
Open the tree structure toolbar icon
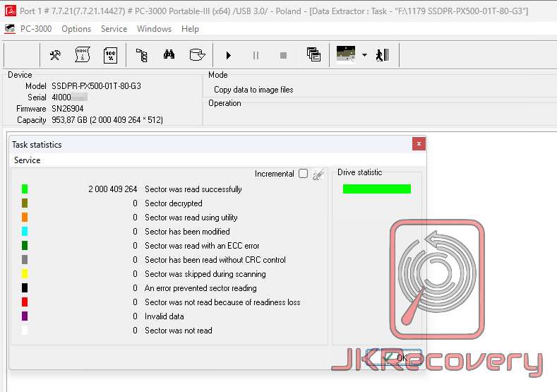point(142,55)
